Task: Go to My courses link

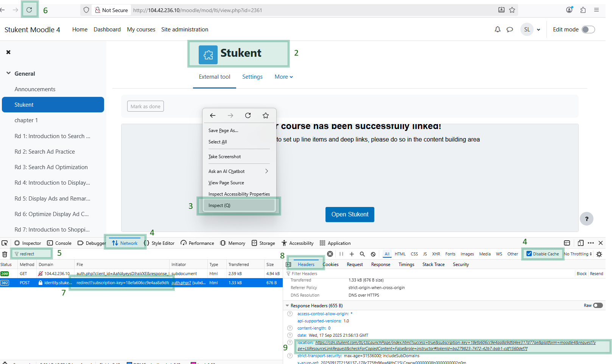Action: tap(141, 30)
